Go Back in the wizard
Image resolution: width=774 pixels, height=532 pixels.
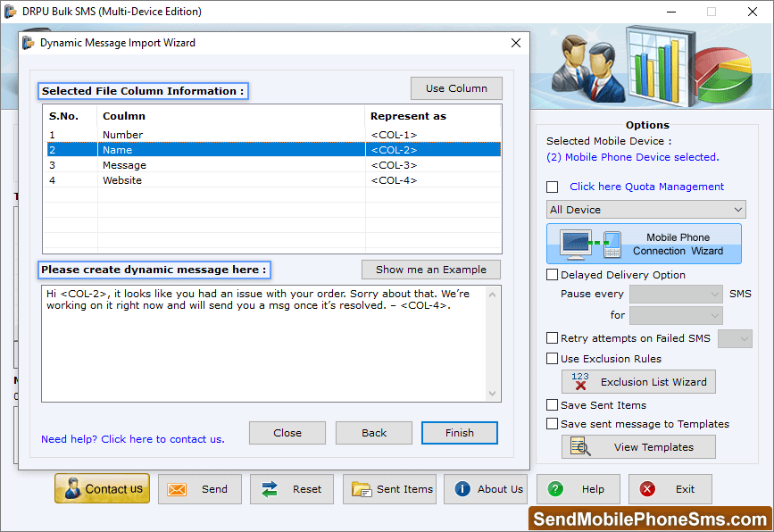coord(374,433)
